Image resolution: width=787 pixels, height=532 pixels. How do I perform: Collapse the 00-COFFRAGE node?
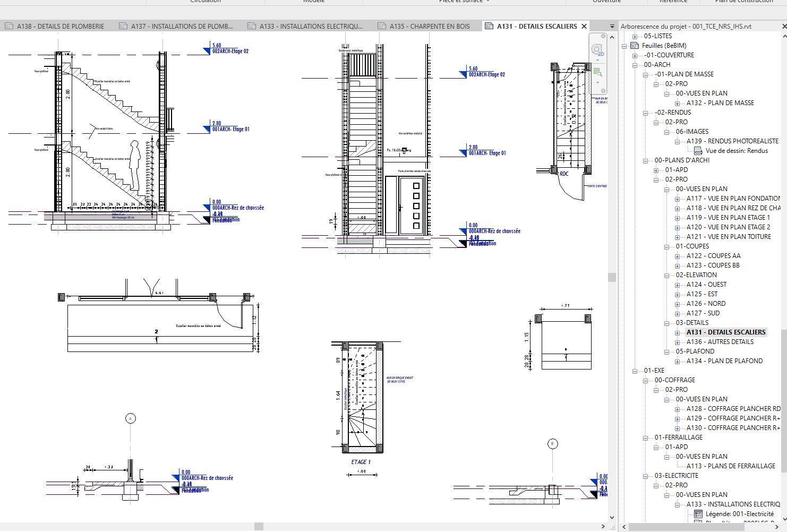point(645,380)
